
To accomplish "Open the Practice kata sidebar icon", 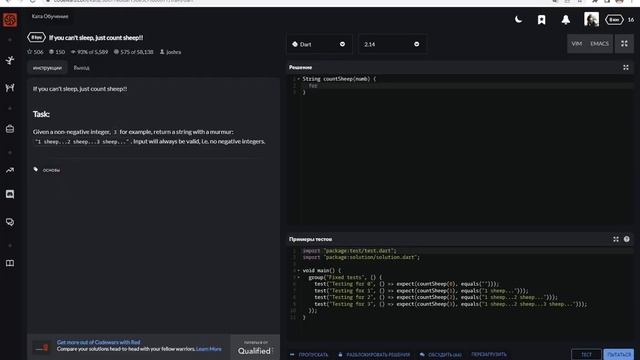I will click(x=10, y=60).
